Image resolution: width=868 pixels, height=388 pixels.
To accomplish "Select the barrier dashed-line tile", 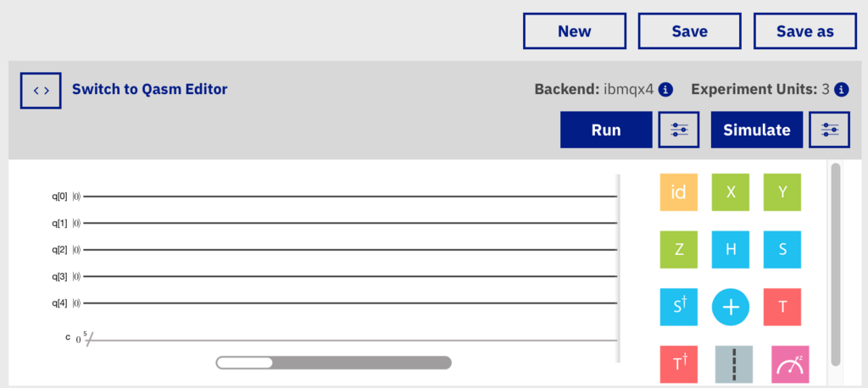I will pyautogui.click(x=733, y=364).
